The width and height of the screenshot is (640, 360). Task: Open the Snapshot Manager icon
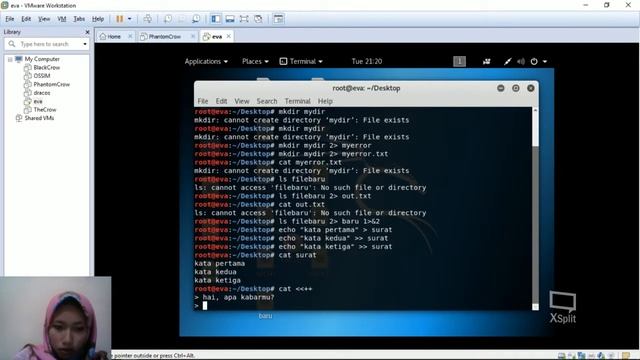196,19
